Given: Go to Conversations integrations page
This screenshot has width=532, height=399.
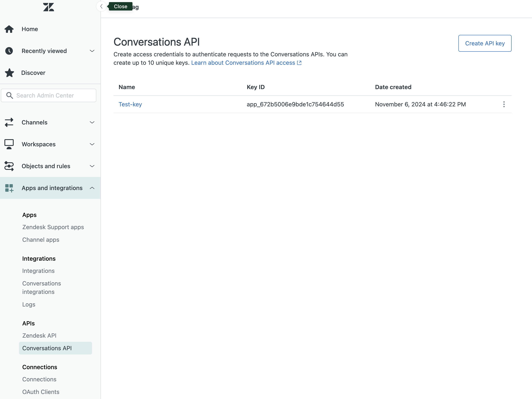Looking at the screenshot, I should [x=41, y=288].
